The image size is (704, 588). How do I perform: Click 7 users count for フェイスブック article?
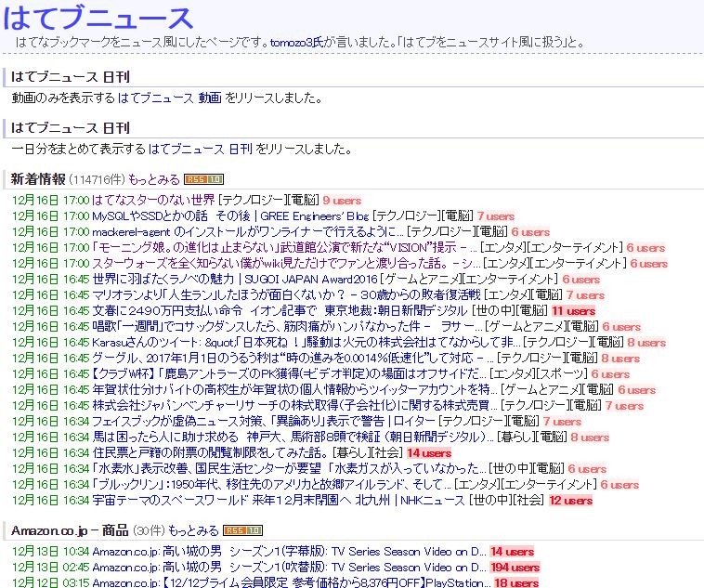point(562,422)
